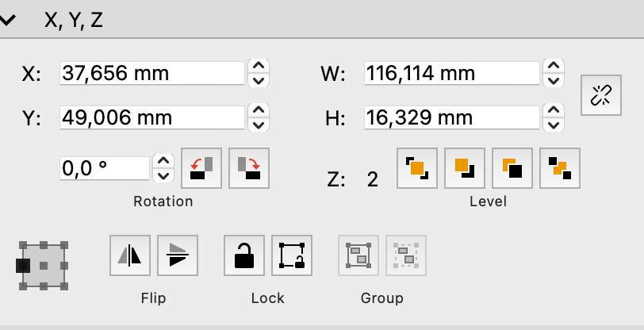Rotate item clockwise button

(249, 167)
